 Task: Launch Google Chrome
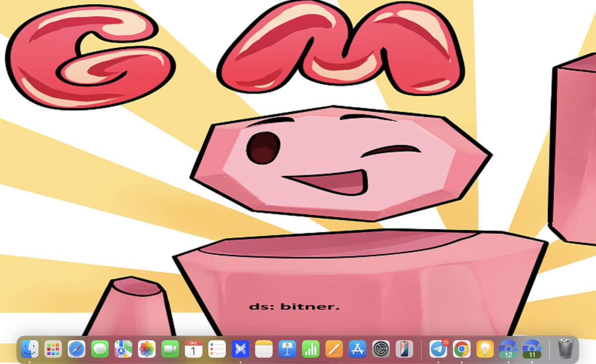(x=461, y=349)
